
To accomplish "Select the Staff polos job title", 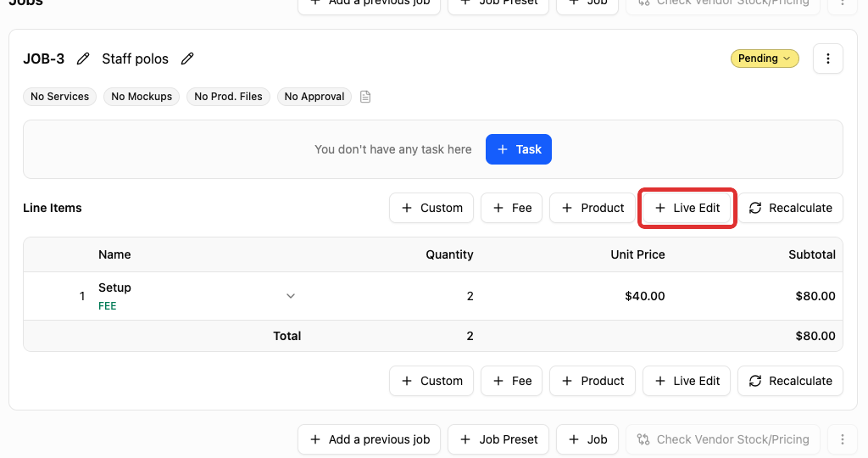I will tap(135, 59).
